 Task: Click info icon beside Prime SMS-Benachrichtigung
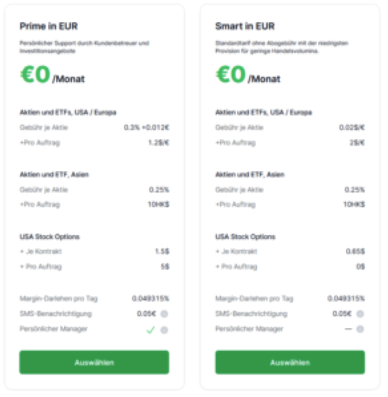click(x=164, y=314)
